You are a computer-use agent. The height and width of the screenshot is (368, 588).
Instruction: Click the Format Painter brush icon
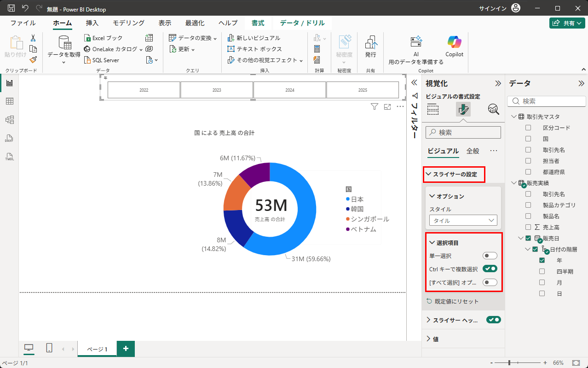[33, 60]
